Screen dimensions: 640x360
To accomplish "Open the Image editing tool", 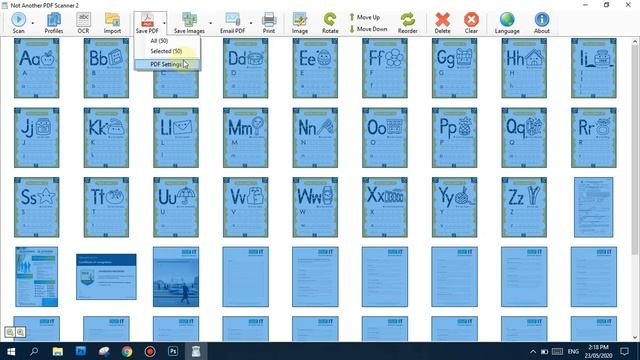I will coord(300,23).
